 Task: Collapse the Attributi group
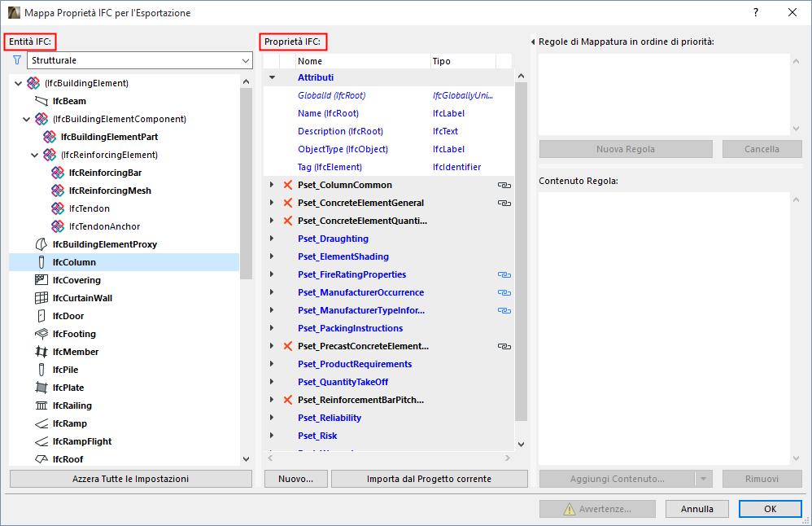(272, 77)
